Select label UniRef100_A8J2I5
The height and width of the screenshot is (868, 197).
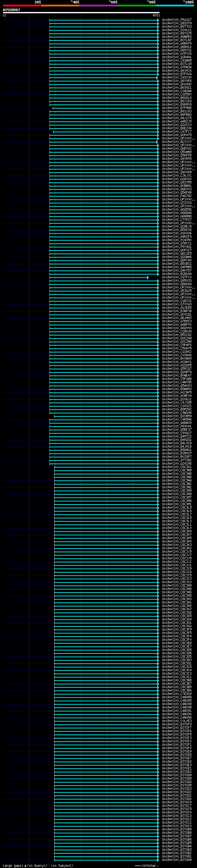(177, 118)
